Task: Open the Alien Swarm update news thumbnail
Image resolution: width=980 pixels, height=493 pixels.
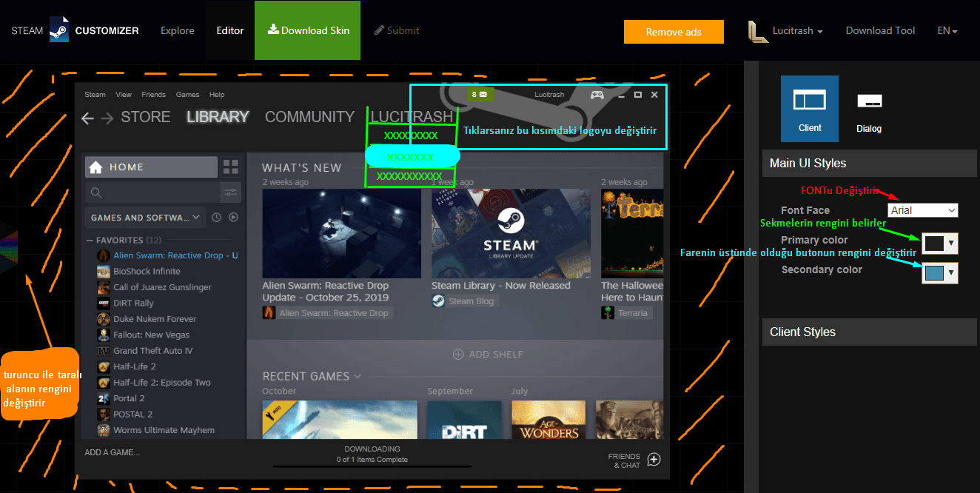Action: pos(341,233)
